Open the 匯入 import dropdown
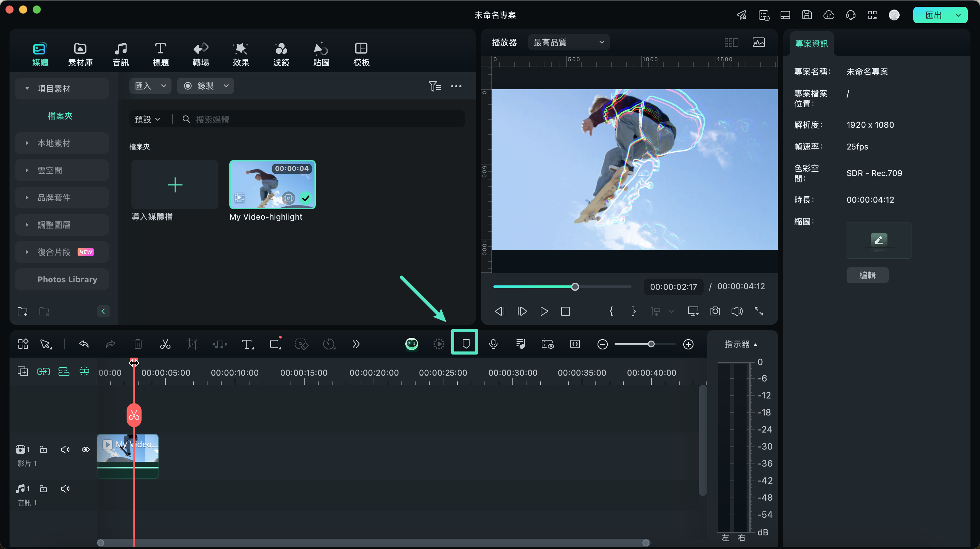The image size is (980, 549). pyautogui.click(x=150, y=86)
